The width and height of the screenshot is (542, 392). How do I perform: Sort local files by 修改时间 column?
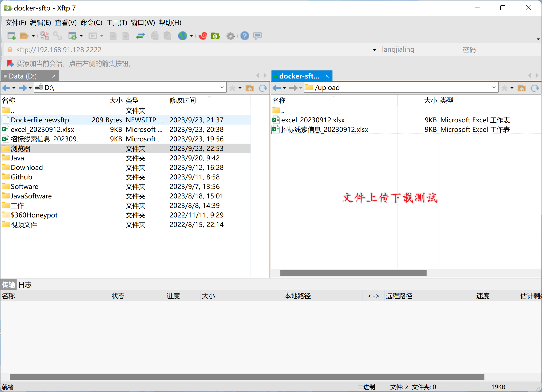(x=183, y=100)
